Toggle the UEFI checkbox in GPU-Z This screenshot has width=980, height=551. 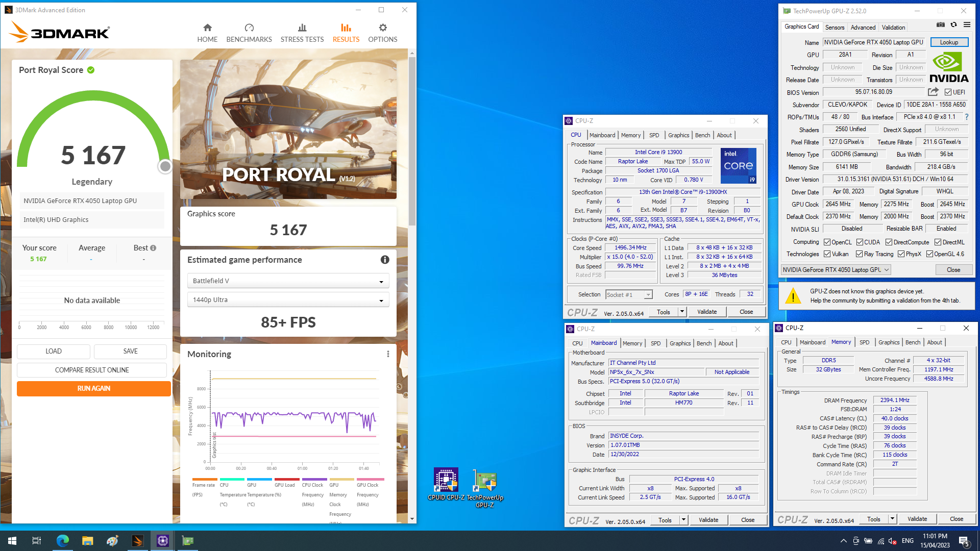[x=948, y=92]
